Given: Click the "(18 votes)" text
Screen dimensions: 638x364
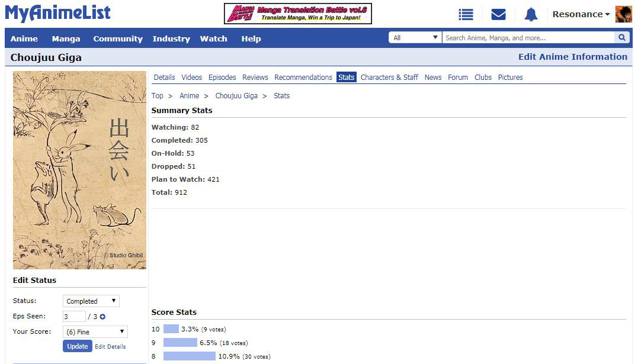Looking at the screenshot, I should coord(234,343).
